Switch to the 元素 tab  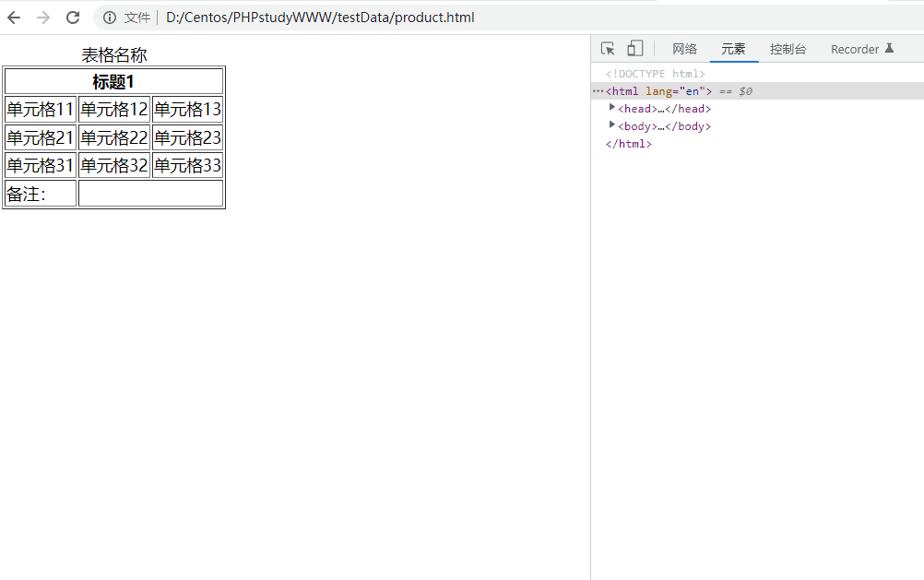733,49
